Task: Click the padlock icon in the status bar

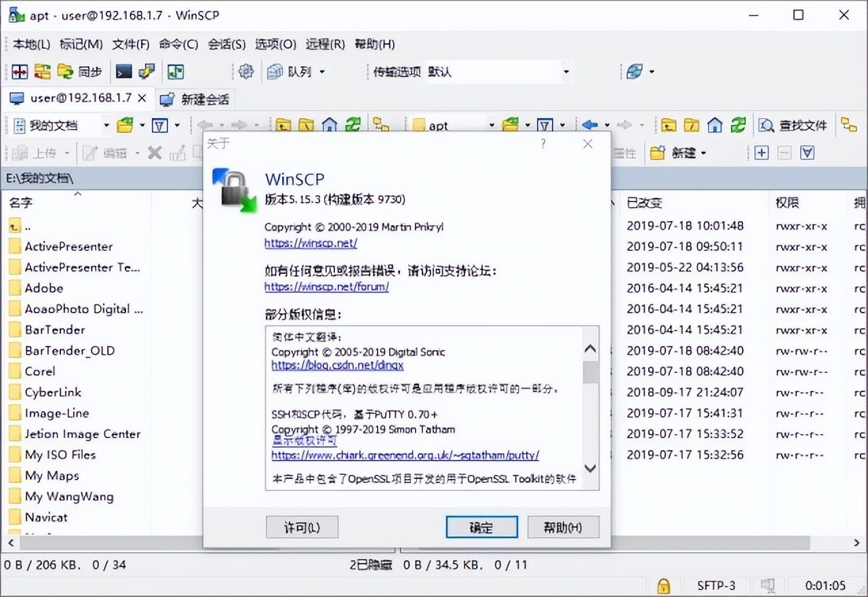Action: (664, 585)
